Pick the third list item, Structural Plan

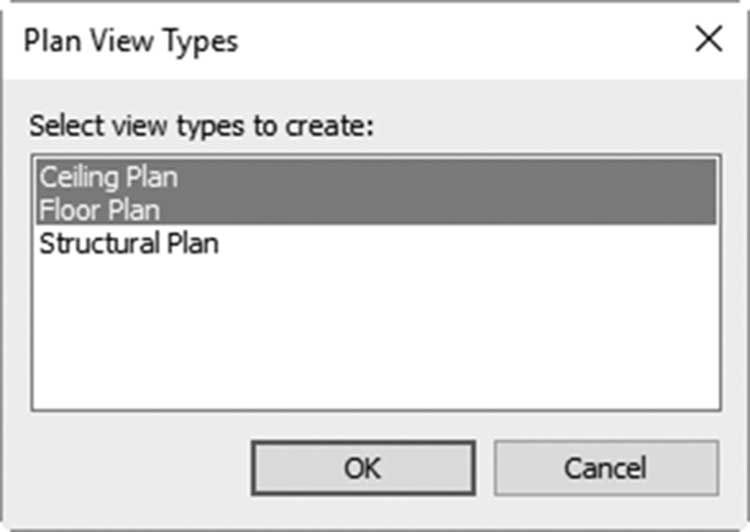pos(376,243)
